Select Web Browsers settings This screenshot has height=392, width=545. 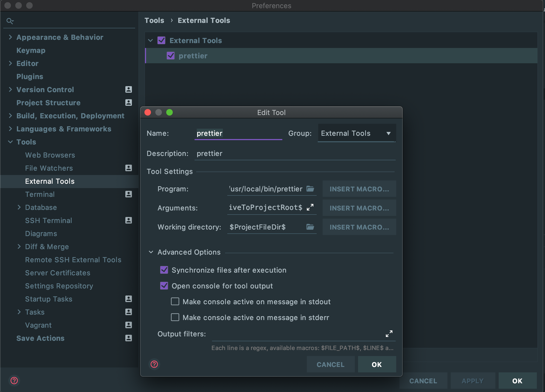tap(50, 155)
